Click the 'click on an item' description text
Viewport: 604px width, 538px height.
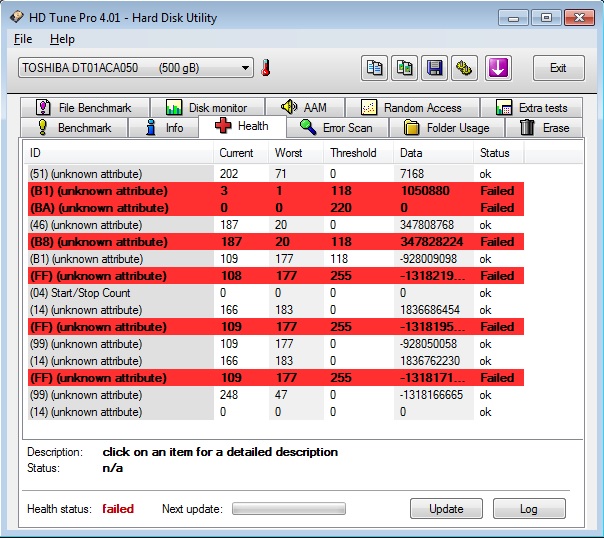[220, 452]
